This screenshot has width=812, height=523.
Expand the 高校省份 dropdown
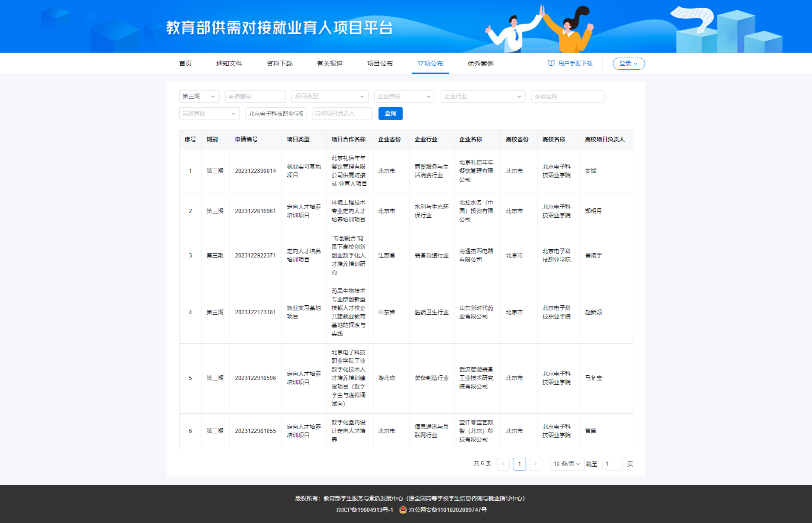[209, 114]
